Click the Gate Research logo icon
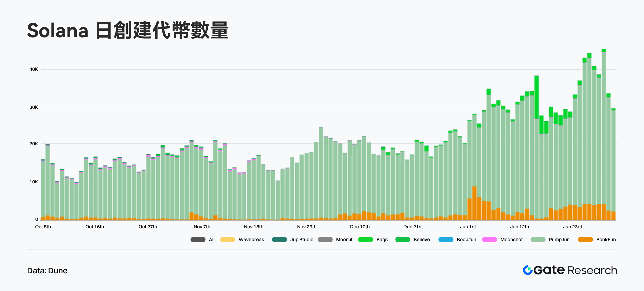The height and width of the screenshot is (291, 644). click(528, 270)
